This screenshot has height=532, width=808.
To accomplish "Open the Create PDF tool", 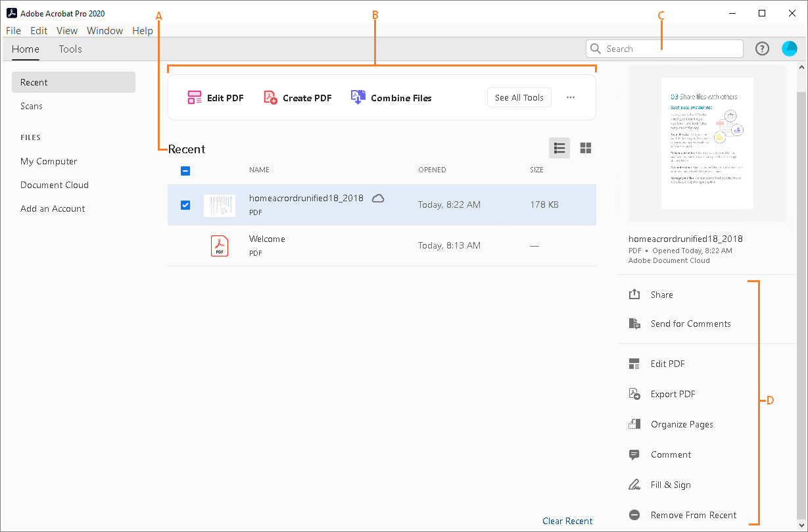I will click(270, 97).
